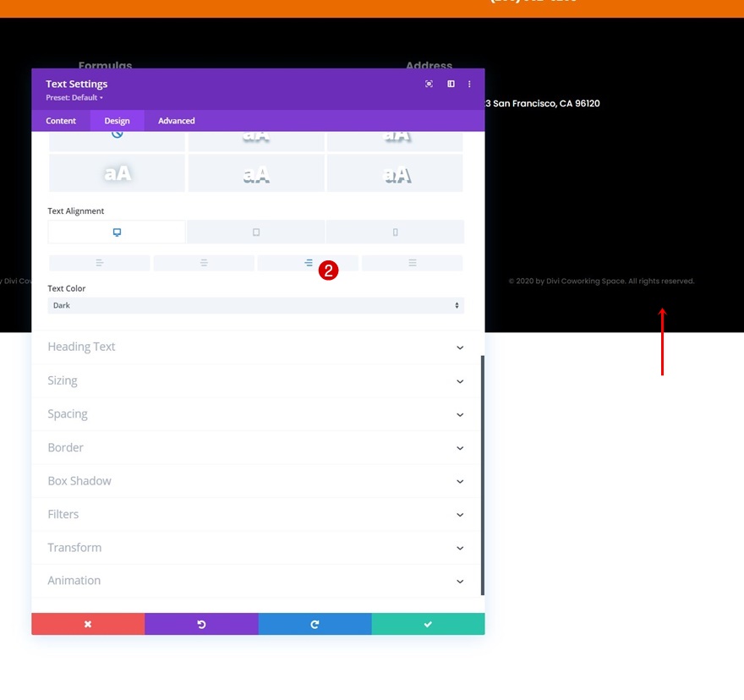744x700 pixels.
Task: Choose the middle-center text shadow preset
Action: pyautogui.click(x=256, y=172)
